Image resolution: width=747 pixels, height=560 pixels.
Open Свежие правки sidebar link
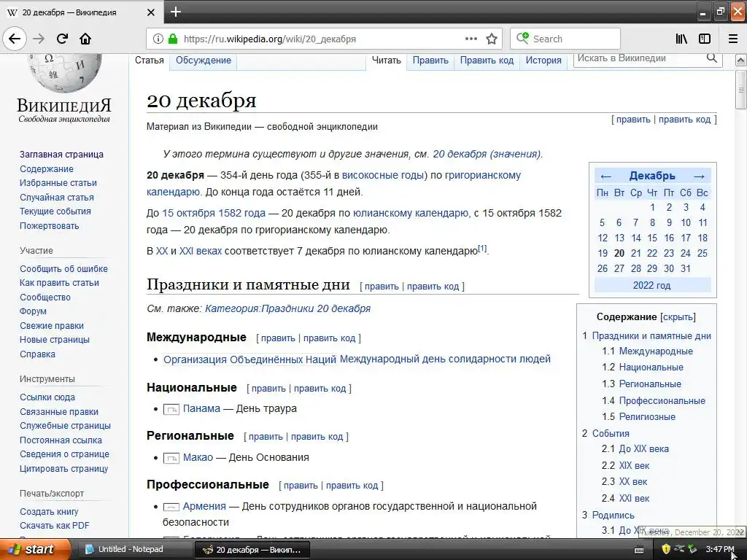pyautogui.click(x=52, y=326)
